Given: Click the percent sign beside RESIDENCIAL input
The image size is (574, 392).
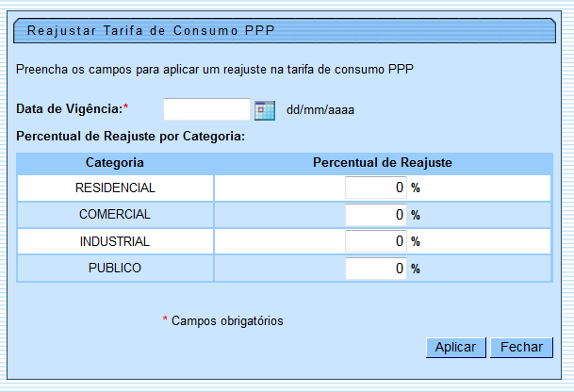Looking at the screenshot, I should click(x=415, y=188).
